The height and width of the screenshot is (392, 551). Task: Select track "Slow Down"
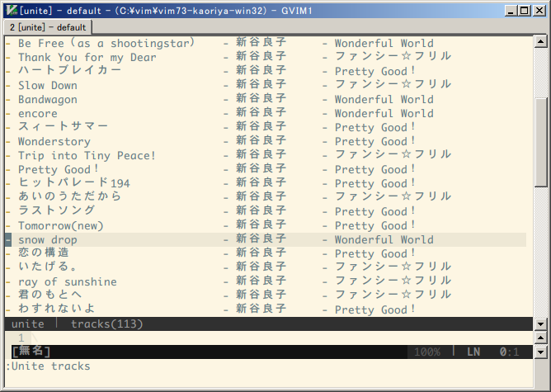[x=48, y=86]
